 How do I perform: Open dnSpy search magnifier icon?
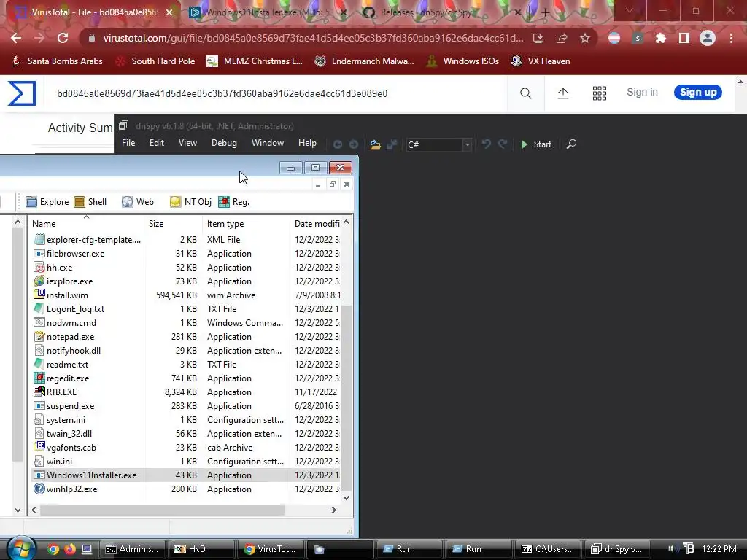coord(571,144)
